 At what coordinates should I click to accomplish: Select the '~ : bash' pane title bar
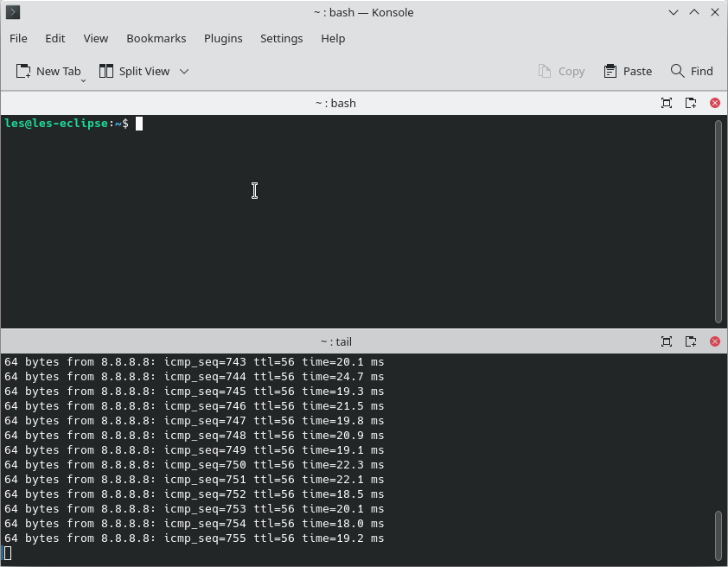335,103
